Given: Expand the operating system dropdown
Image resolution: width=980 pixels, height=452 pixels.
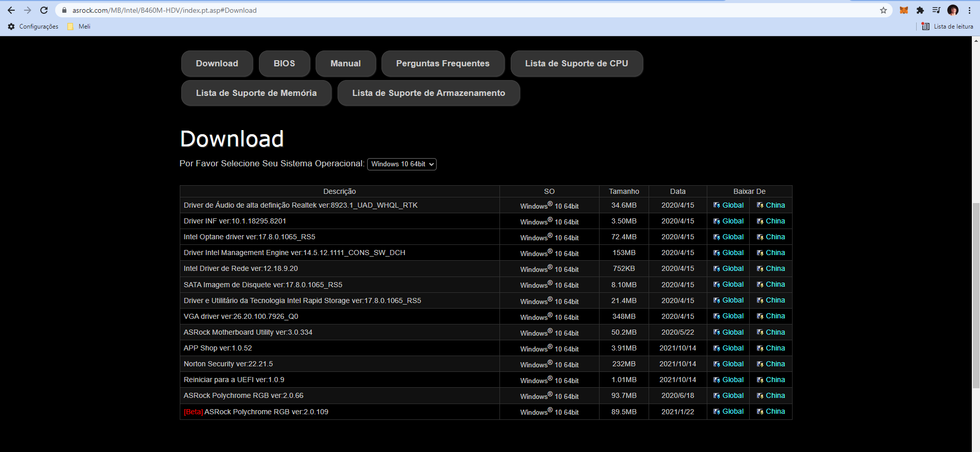Looking at the screenshot, I should click(402, 164).
